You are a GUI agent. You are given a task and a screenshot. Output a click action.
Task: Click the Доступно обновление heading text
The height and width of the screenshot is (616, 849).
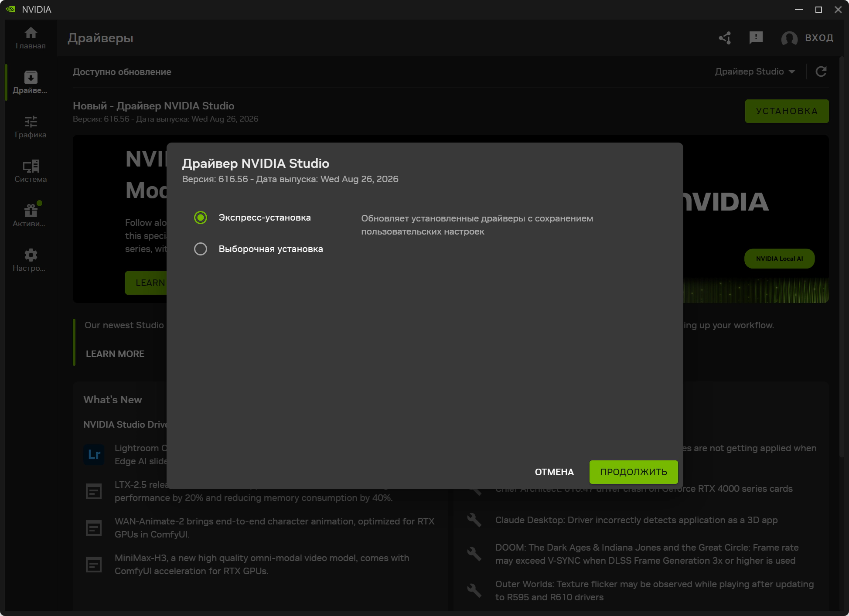pos(122,72)
